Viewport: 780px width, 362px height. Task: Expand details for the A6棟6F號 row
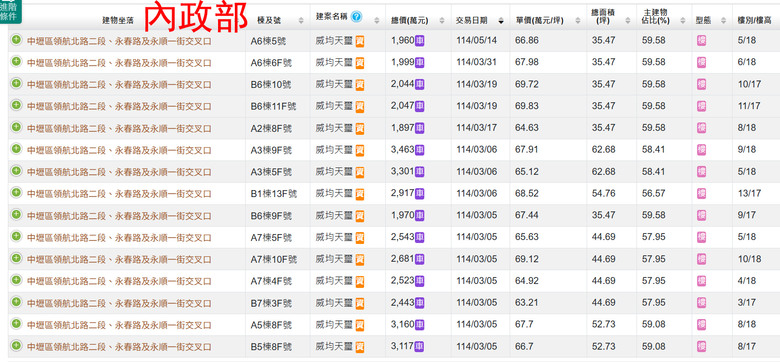(x=16, y=61)
